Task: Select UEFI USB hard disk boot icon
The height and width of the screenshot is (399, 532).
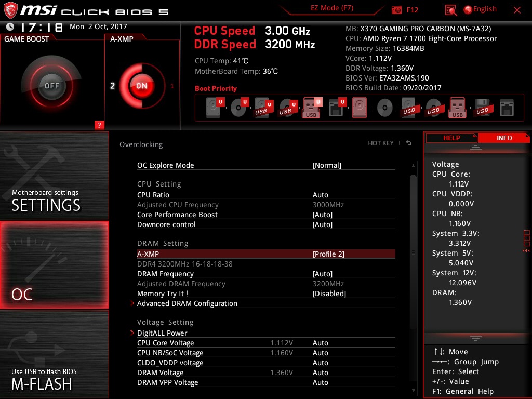Action: pyautogui.click(x=263, y=108)
